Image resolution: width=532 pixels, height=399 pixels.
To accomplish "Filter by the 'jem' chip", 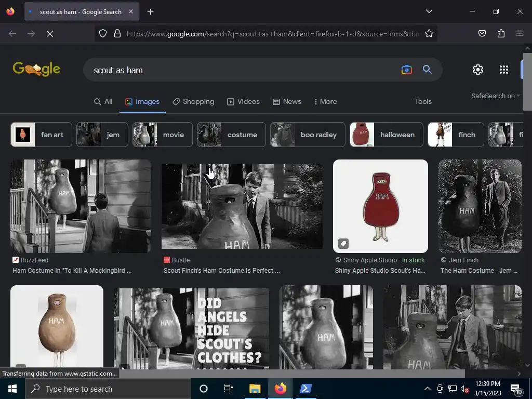I will tap(102, 135).
